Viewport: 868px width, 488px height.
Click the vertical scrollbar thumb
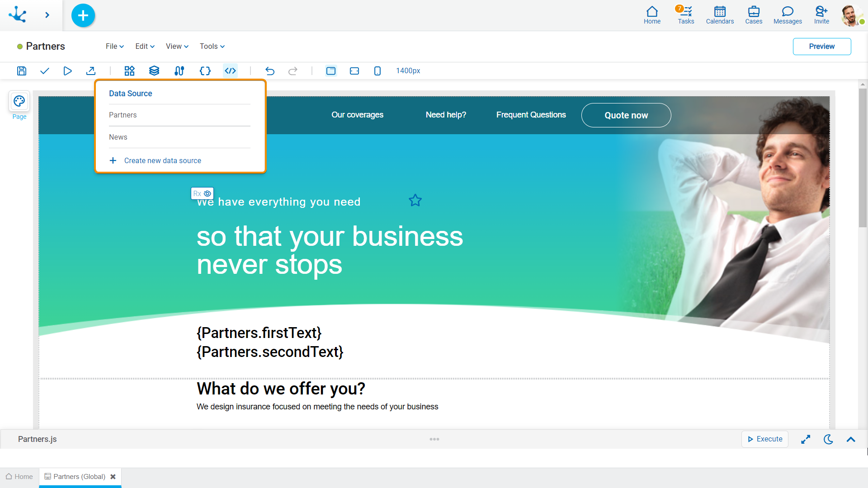coord(863,158)
